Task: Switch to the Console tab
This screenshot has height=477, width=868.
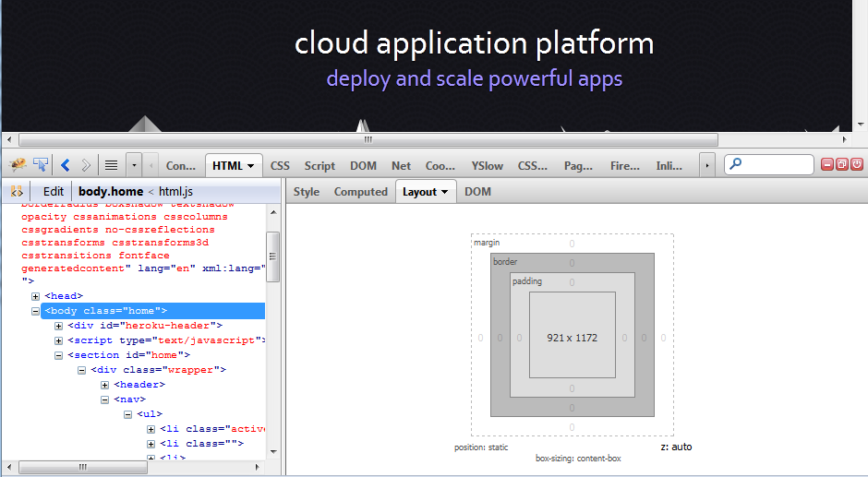Action: [180, 165]
